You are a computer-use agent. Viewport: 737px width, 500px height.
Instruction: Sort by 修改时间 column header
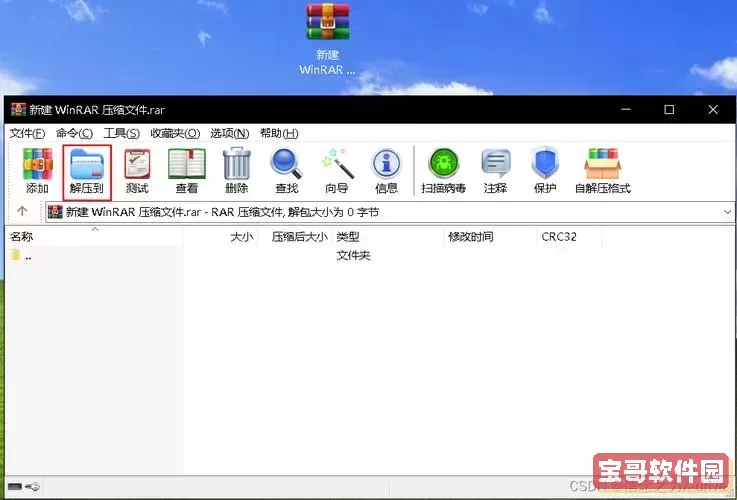490,237
